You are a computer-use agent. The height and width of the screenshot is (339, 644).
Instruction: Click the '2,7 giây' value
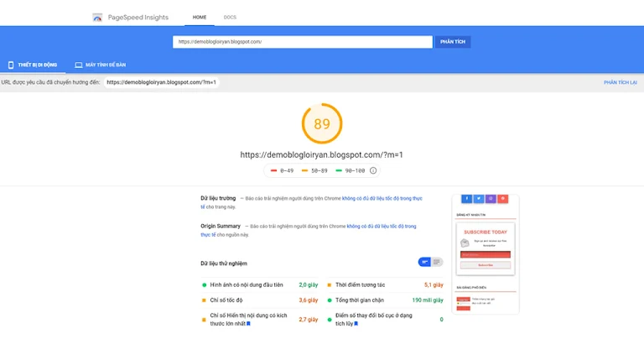pyautogui.click(x=309, y=319)
